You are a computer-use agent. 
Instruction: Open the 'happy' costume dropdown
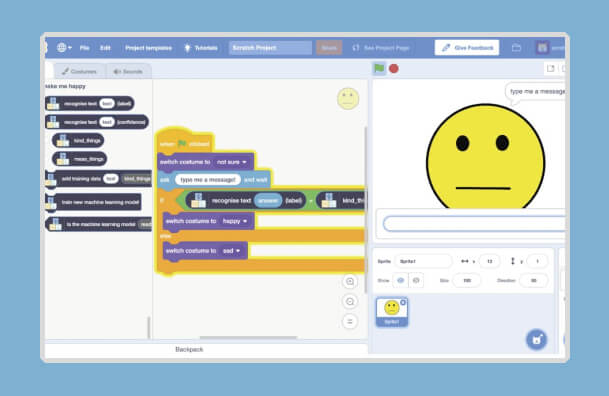pos(235,221)
